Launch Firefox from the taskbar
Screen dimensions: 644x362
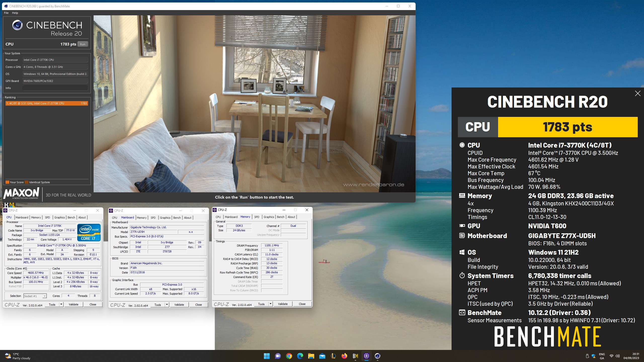pyautogui.click(x=344, y=356)
